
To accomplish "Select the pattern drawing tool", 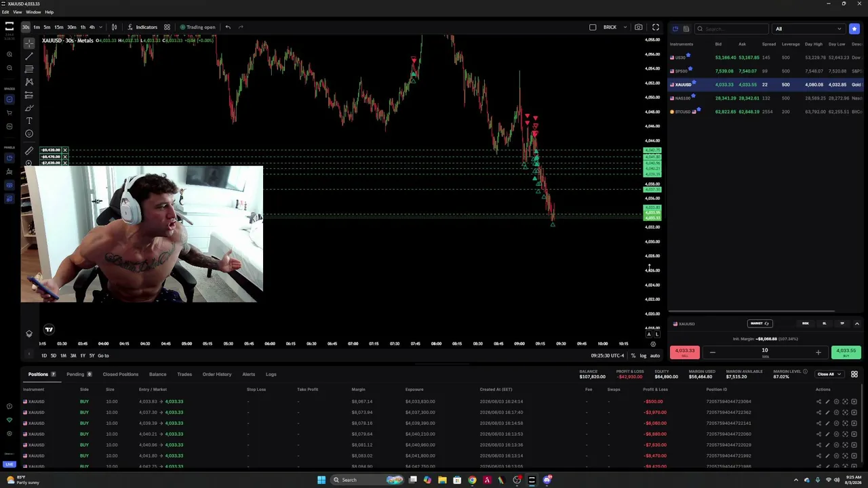I will pyautogui.click(x=29, y=81).
